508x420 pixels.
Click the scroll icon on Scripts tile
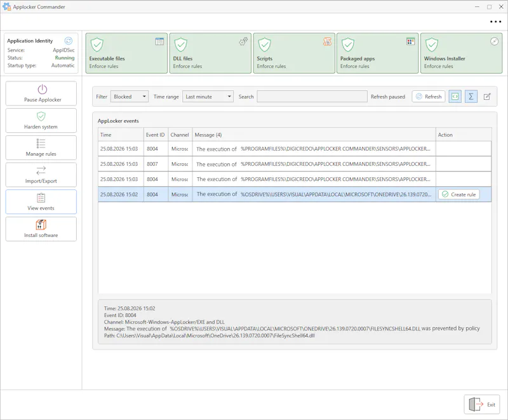pos(327,41)
